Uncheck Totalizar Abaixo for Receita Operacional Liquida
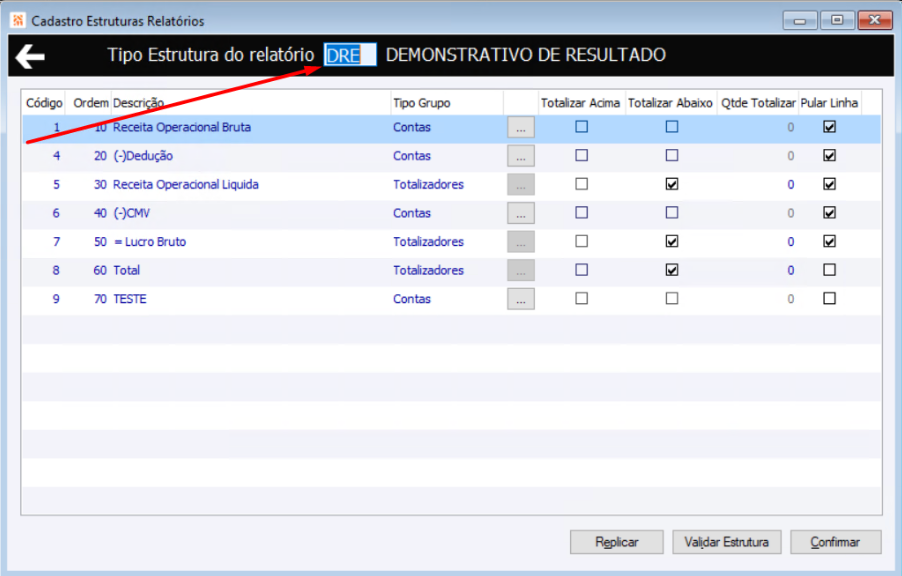Viewport: 902px width, 576px height. pos(672,184)
